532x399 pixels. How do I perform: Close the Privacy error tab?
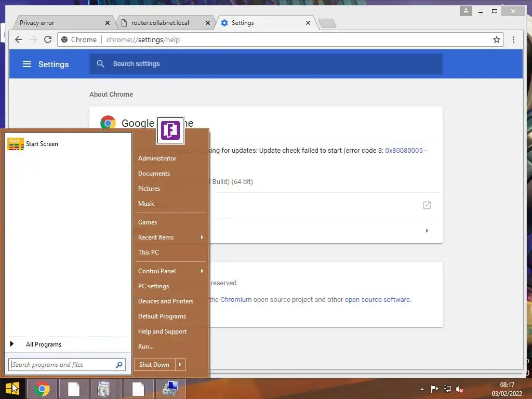pos(108,23)
